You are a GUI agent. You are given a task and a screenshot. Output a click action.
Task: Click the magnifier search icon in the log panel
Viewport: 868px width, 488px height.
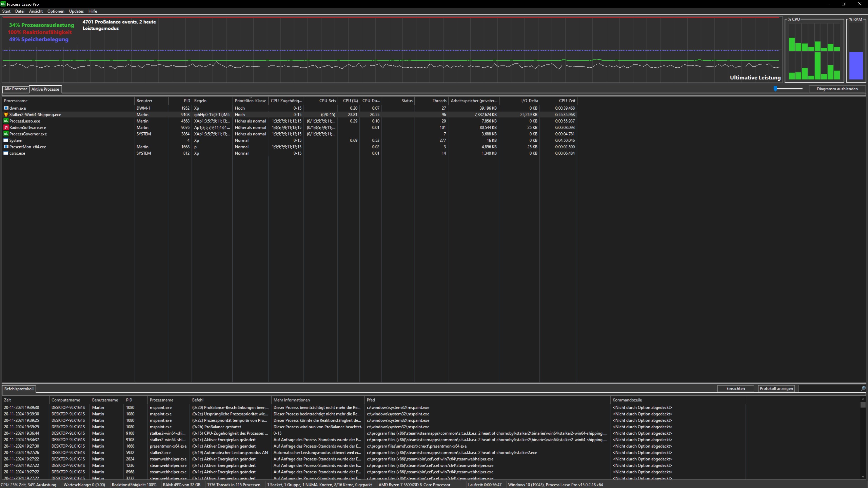click(863, 388)
